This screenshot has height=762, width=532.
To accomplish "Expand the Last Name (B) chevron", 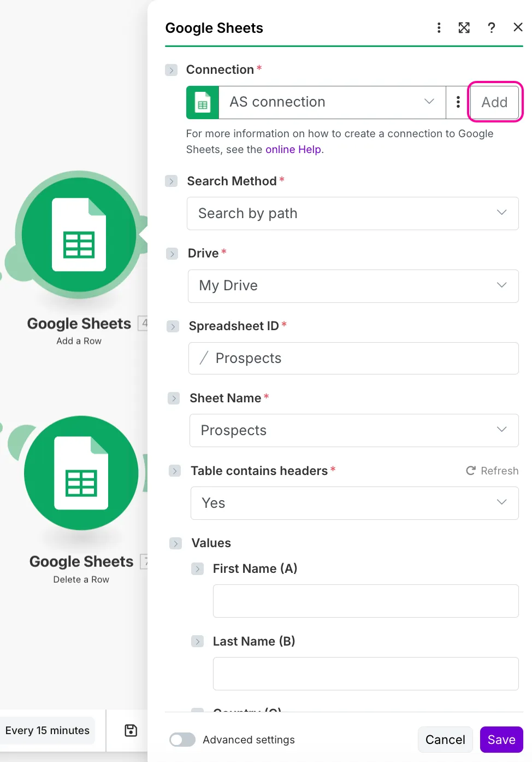I will point(198,641).
